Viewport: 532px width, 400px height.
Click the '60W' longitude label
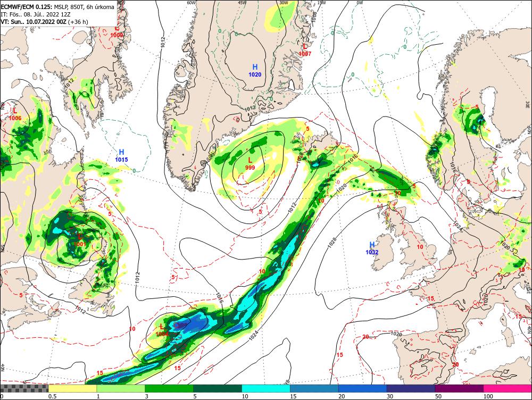[192, 3]
